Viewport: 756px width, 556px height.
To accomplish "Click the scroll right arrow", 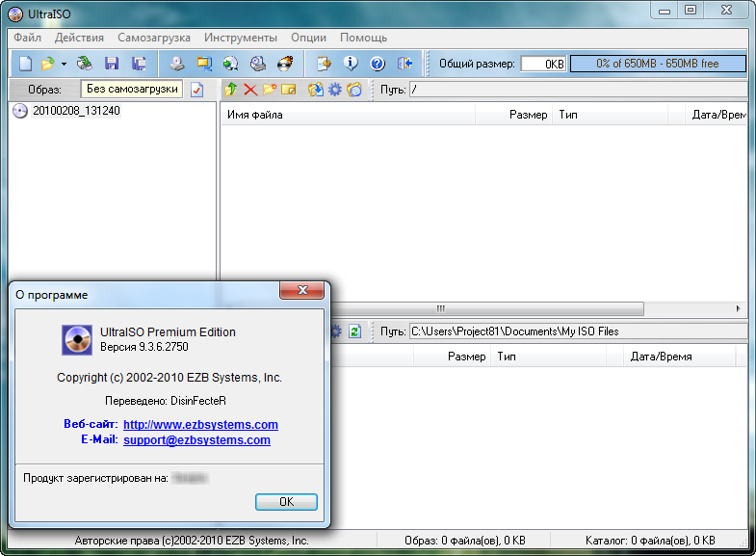I will [x=738, y=308].
